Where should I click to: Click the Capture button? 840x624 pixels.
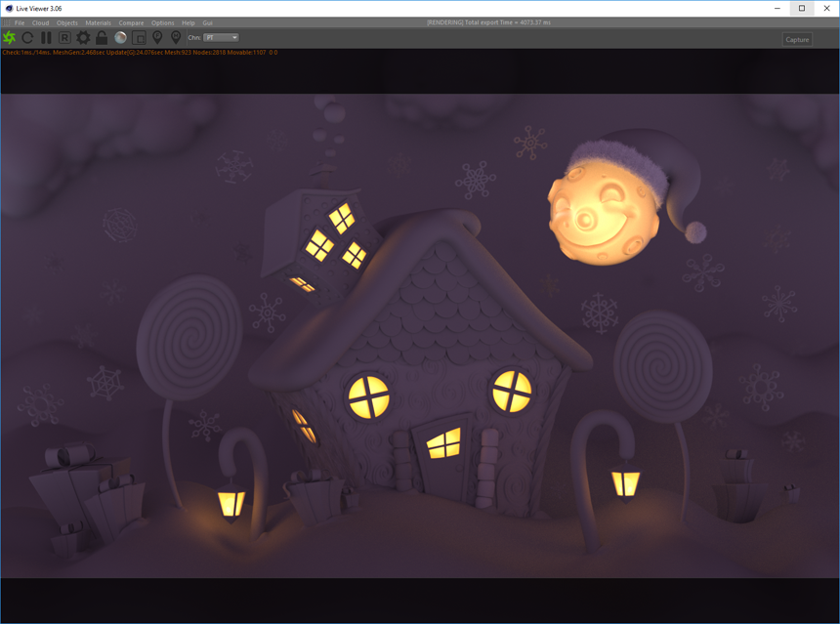[797, 40]
